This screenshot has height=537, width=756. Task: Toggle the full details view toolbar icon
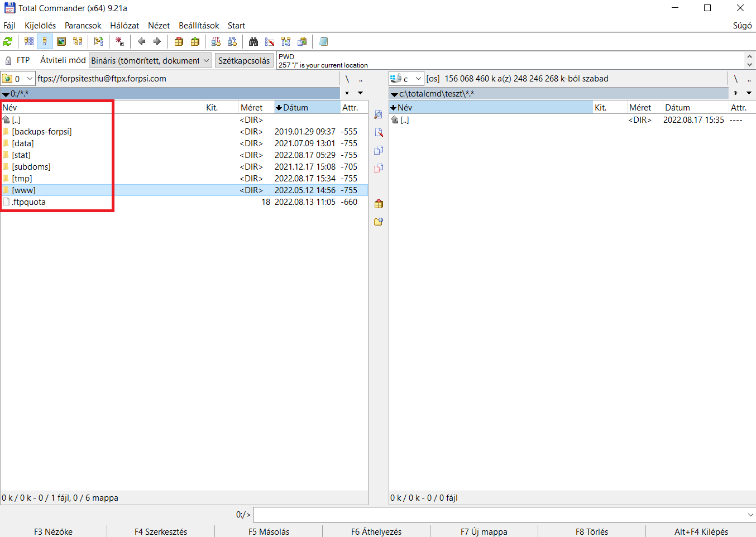click(45, 41)
